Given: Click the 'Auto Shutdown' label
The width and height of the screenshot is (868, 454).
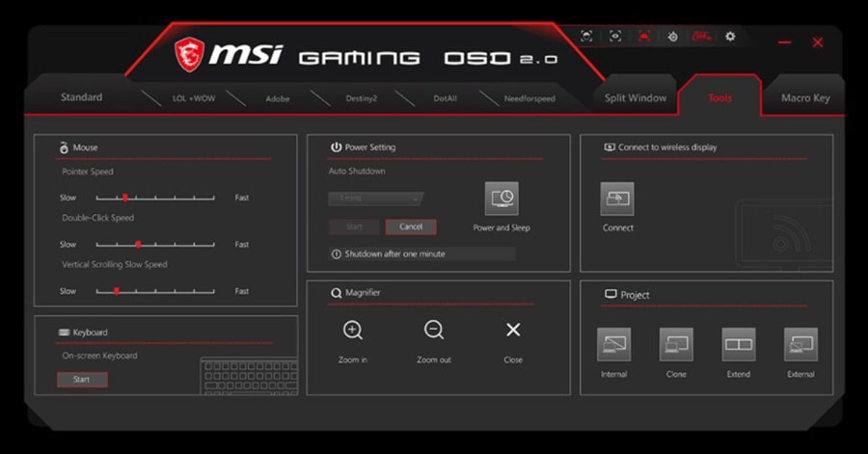Looking at the screenshot, I should (357, 172).
